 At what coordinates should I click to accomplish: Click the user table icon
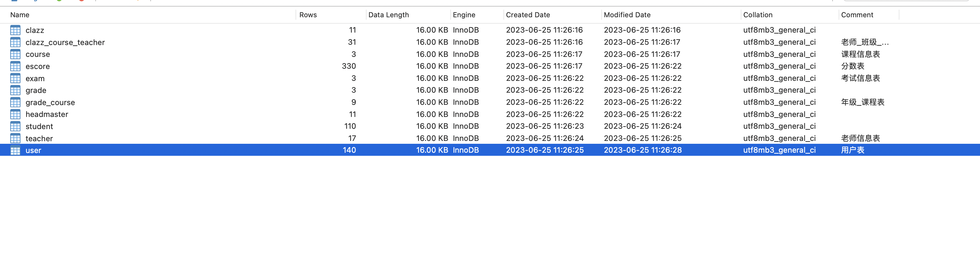coord(15,150)
